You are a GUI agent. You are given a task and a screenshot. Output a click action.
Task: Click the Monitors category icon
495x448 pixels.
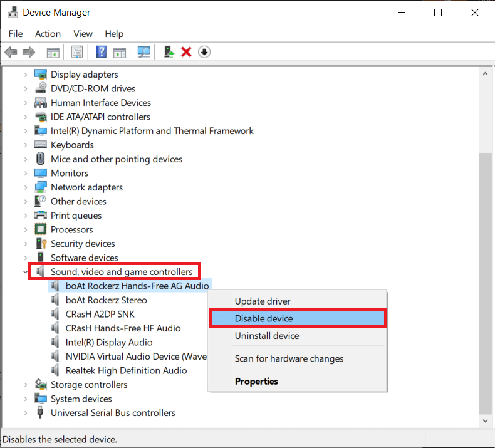tap(40, 173)
